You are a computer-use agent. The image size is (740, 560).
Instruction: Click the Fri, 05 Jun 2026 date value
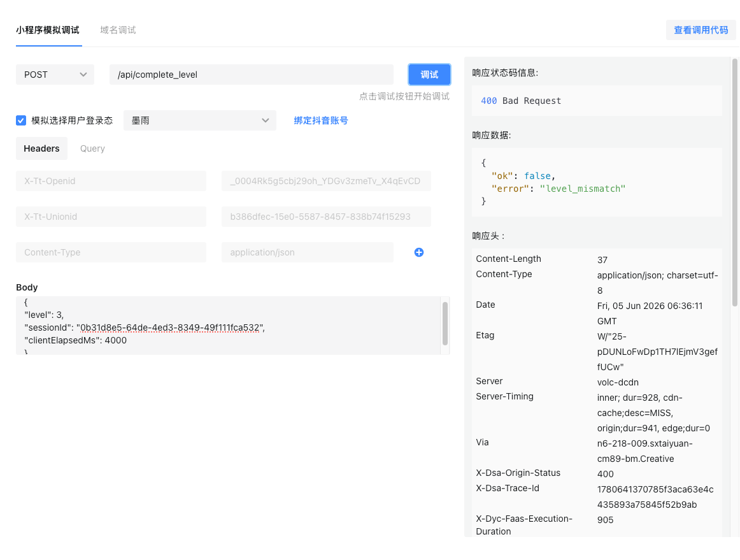[650, 313]
